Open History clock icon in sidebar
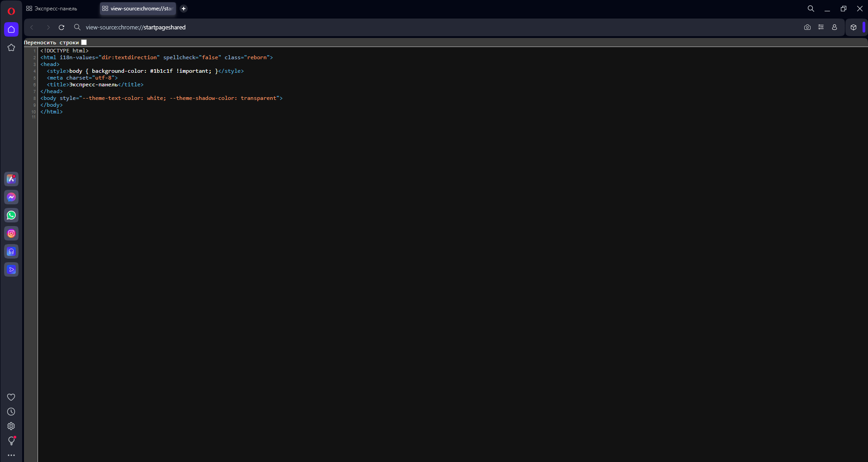This screenshot has width=868, height=462. coord(11,412)
